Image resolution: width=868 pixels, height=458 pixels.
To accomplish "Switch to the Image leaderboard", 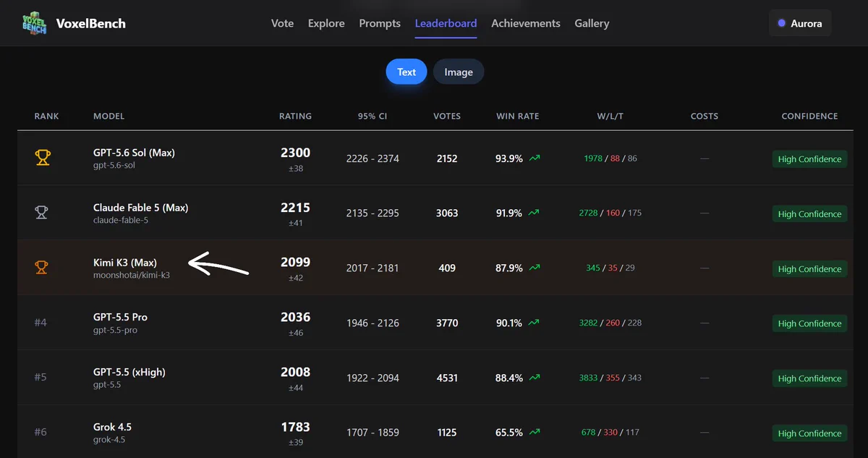I will tap(459, 72).
